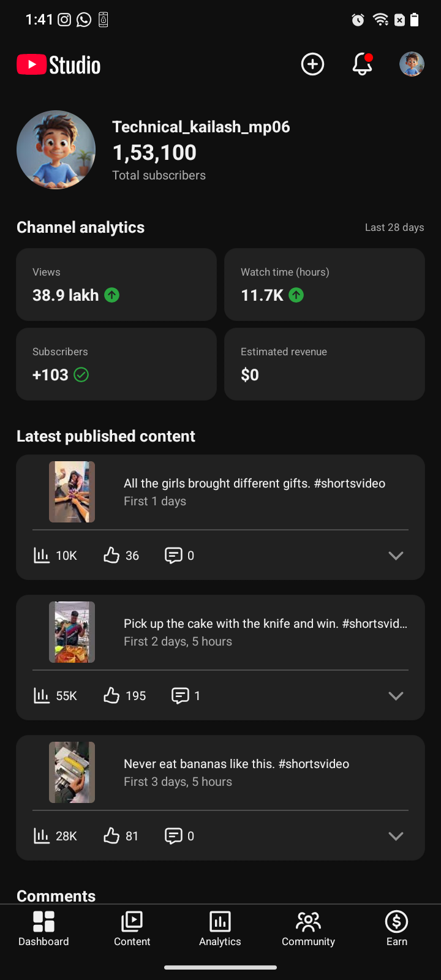The image size is (441, 980).
Task: Tap views chart icon on bananas video
Action: coord(42,836)
